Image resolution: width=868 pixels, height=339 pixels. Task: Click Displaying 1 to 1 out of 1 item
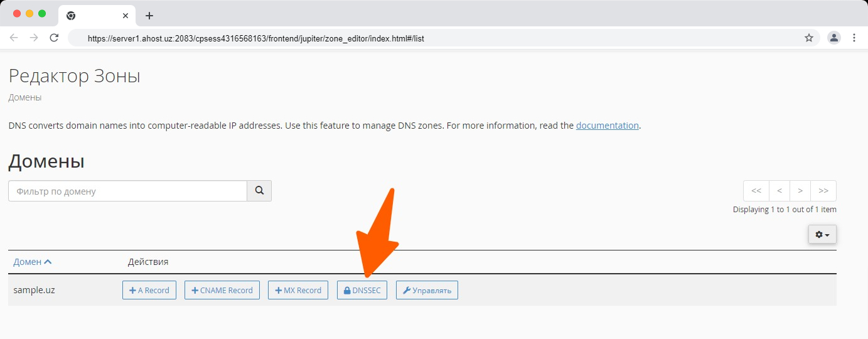click(785, 210)
